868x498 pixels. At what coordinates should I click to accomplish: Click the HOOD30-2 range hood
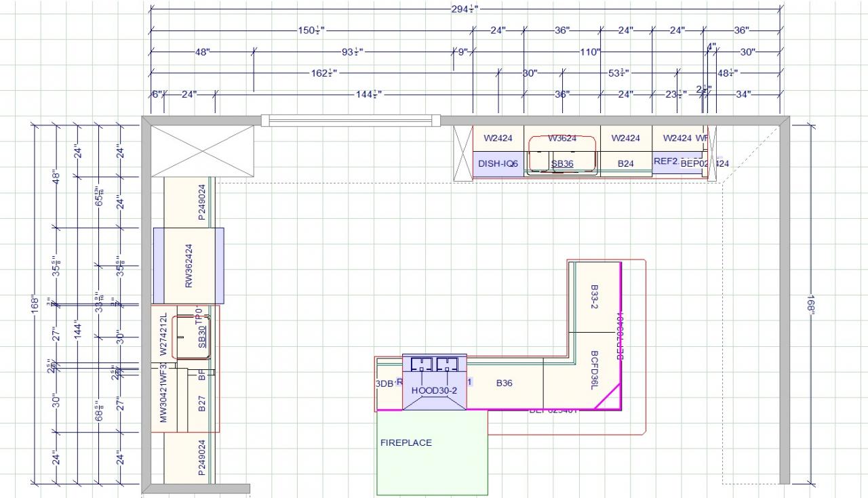[x=434, y=391]
